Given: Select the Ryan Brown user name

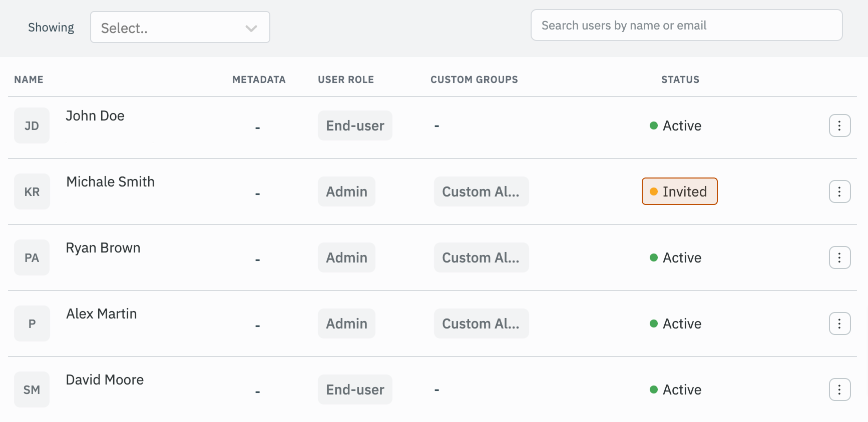Looking at the screenshot, I should (x=103, y=248).
